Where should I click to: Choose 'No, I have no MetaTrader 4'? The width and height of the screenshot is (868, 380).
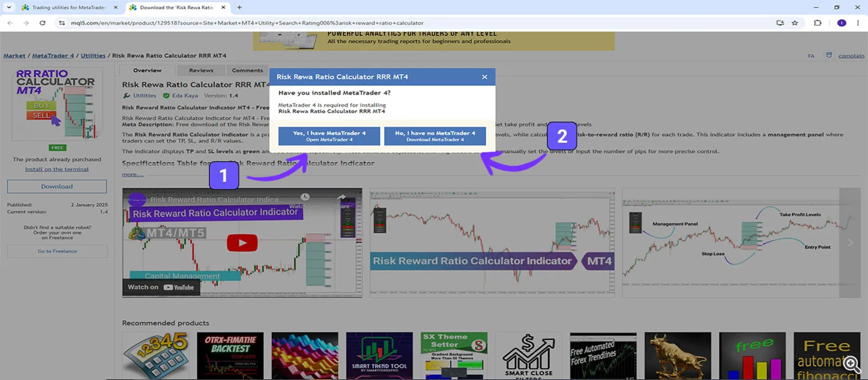[435, 136]
